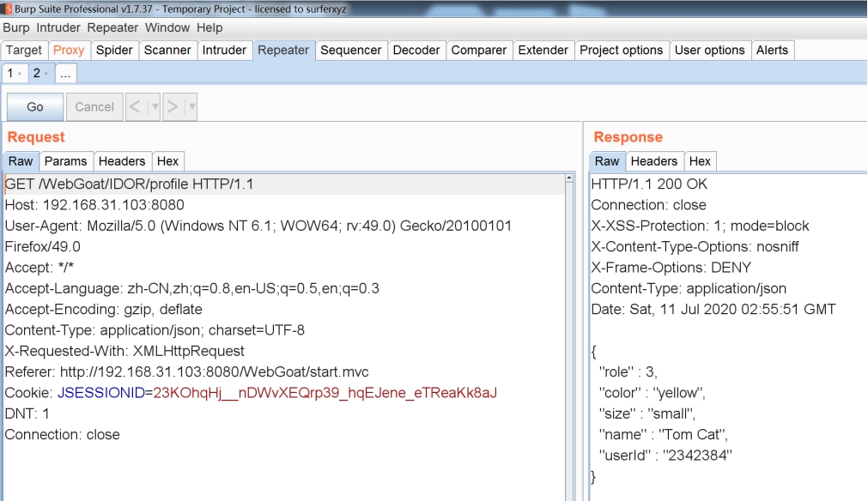Click the "userId" : "2342384" JSON line
Screen dimensions: 868x501
click(x=665, y=456)
